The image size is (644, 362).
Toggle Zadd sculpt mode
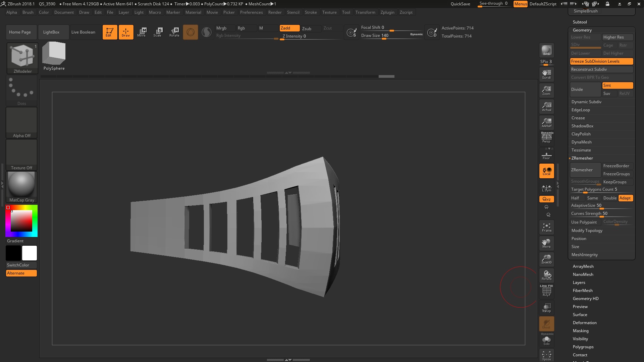pyautogui.click(x=289, y=28)
